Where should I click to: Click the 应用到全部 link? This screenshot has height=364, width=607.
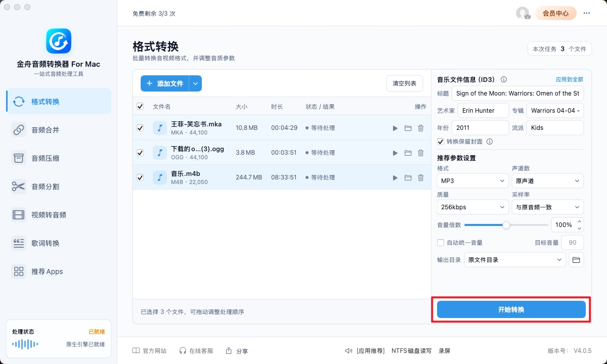[x=570, y=79]
